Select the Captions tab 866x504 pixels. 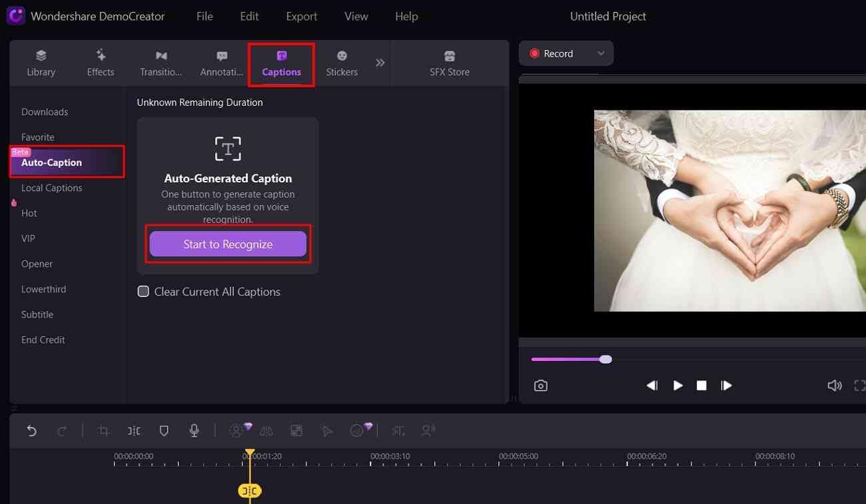click(x=281, y=64)
